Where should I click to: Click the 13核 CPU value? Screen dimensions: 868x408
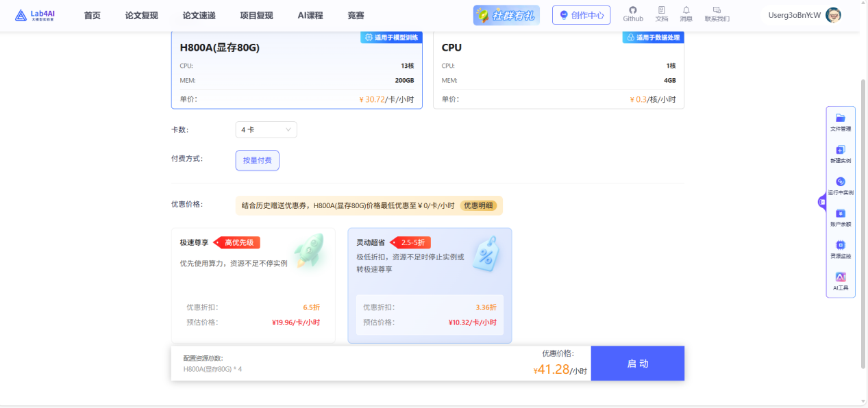(408, 66)
